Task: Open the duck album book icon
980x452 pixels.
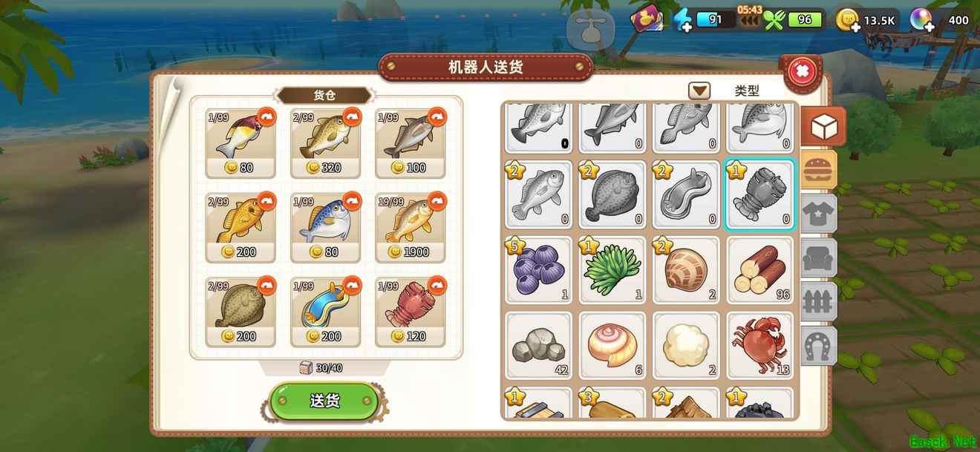Action: click(x=646, y=19)
